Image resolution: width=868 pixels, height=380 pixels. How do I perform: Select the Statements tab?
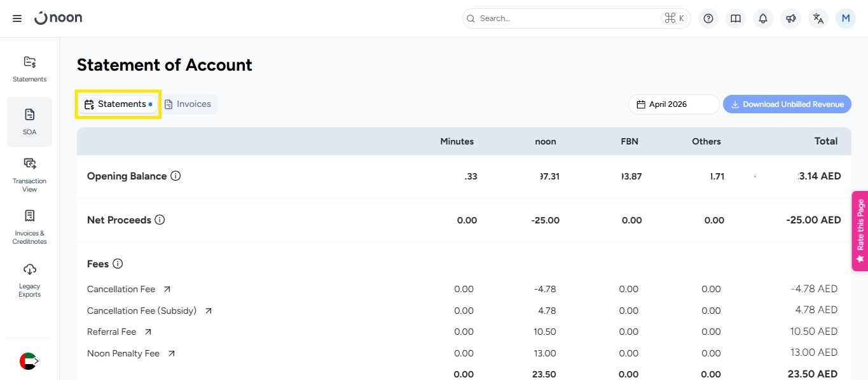[x=118, y=104]
